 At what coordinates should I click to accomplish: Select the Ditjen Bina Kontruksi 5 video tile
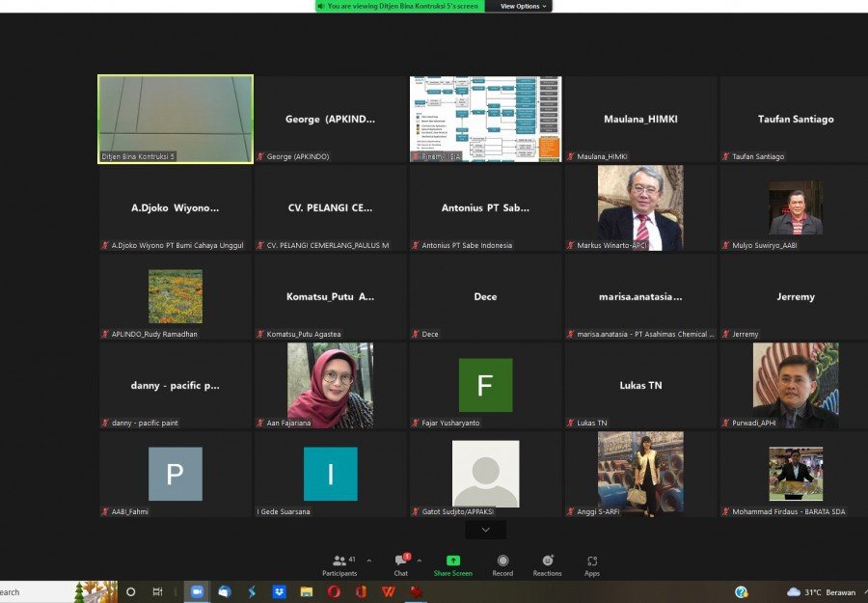click(176, 119)
